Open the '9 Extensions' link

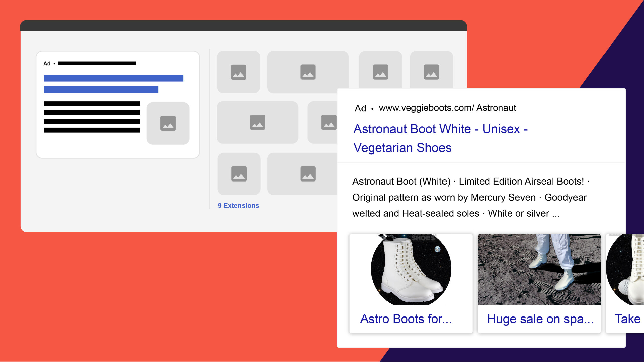238,206
